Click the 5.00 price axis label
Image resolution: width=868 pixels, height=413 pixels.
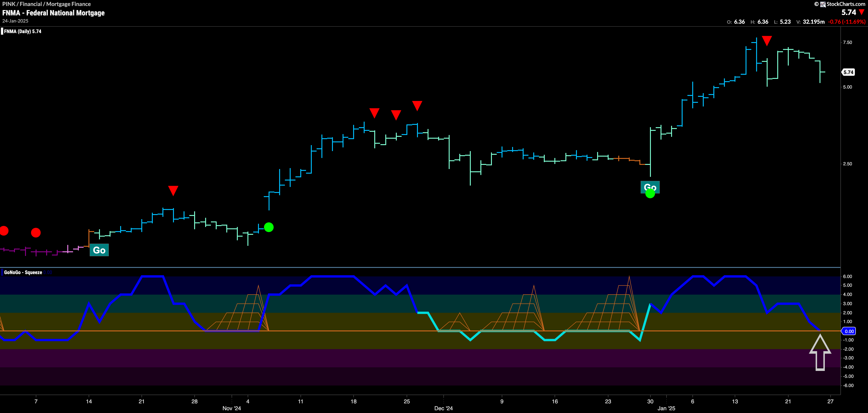click(x=847, y=87)
